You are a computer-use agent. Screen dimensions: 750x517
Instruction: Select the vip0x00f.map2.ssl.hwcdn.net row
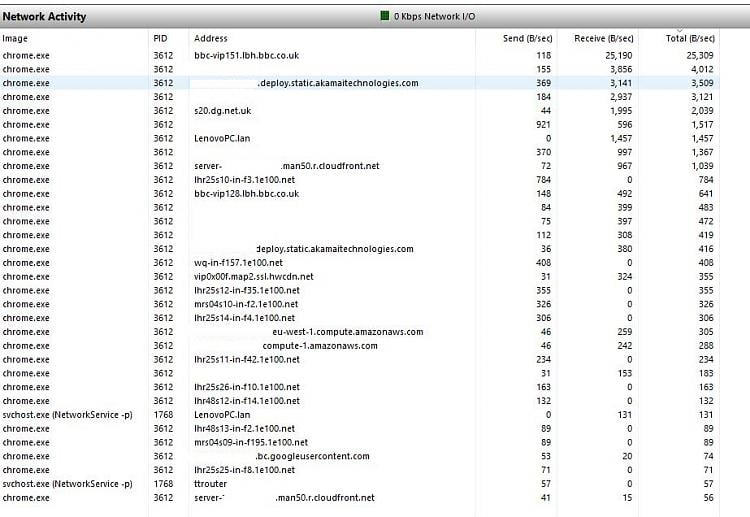click(x=360, y=276)
